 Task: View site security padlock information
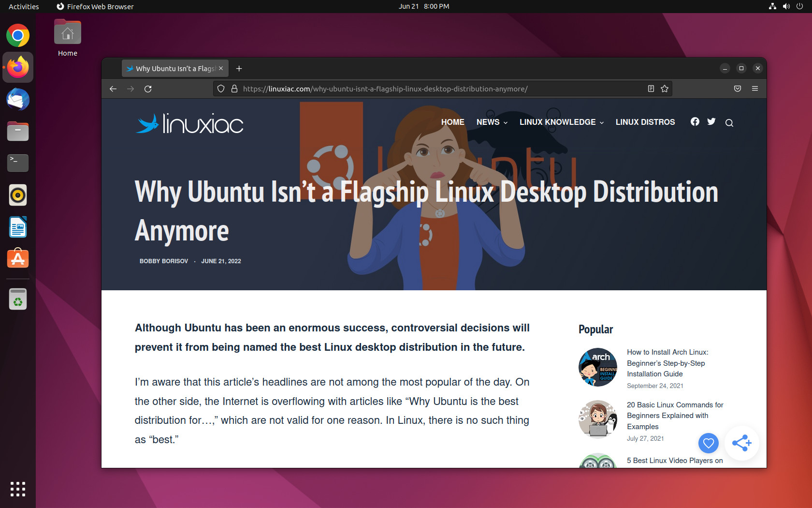234,89
